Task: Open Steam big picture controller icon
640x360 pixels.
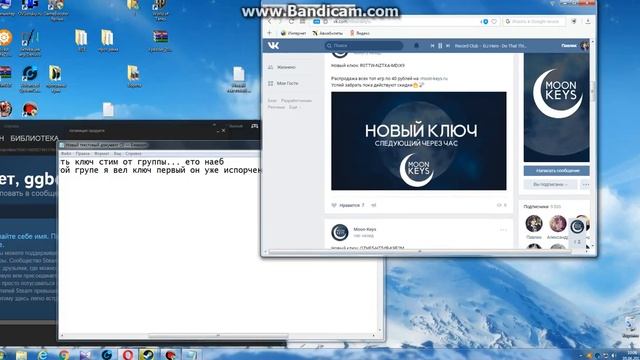Action: [254, 126]
